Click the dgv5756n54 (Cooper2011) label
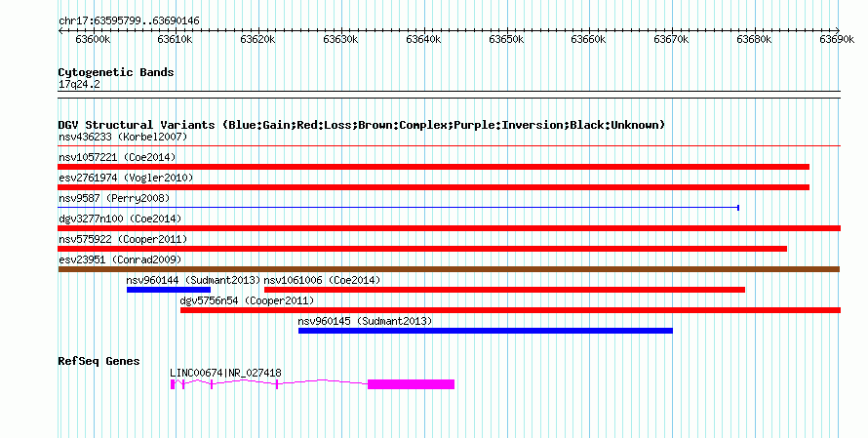Screen dimensions: 868x438 click(247, 300)
